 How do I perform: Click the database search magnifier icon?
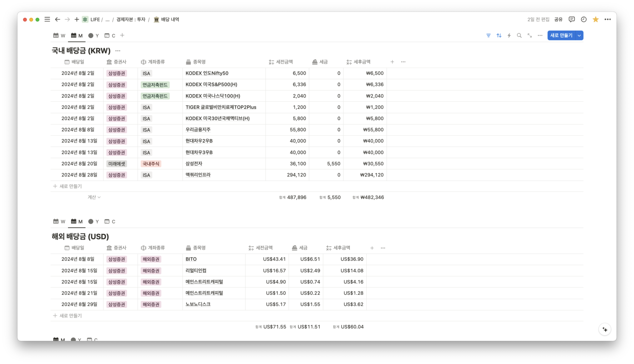click(519, 36)
